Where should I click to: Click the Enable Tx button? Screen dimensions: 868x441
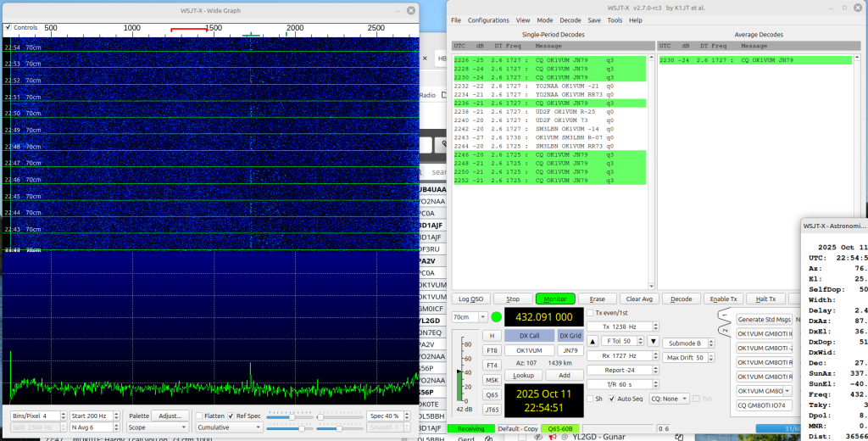point(723,299)
